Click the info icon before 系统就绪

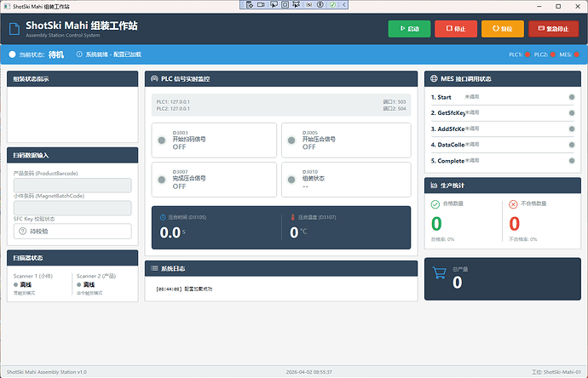[79, 54]
